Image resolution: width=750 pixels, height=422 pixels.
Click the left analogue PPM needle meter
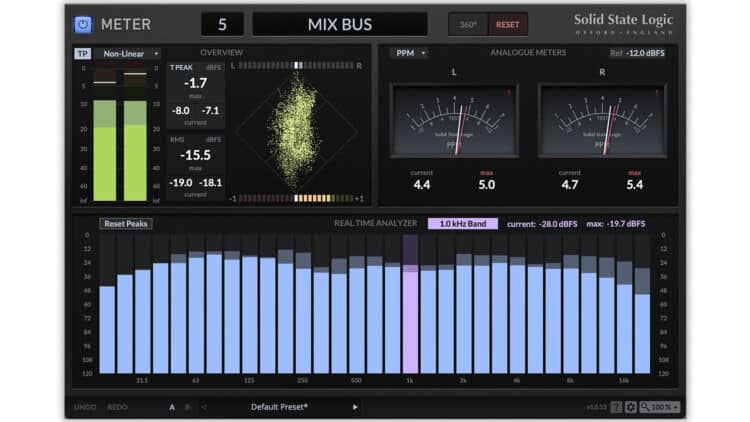point(454,121)
